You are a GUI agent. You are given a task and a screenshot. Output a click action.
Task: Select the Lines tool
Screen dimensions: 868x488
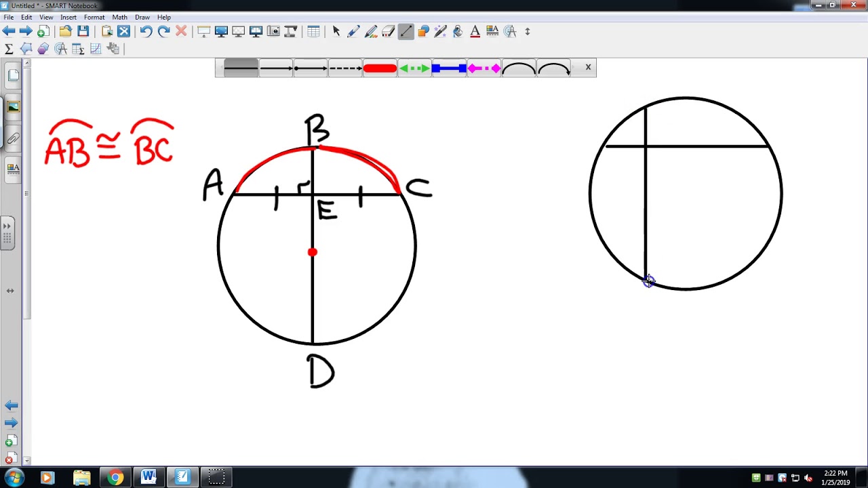(406, 31)
